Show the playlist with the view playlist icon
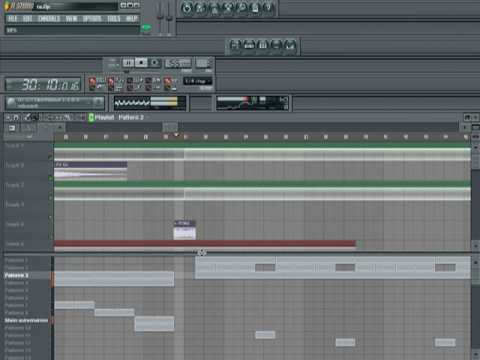Image resolution: width=480 pixels, height=360 pixels. click(x=235, y=45)
